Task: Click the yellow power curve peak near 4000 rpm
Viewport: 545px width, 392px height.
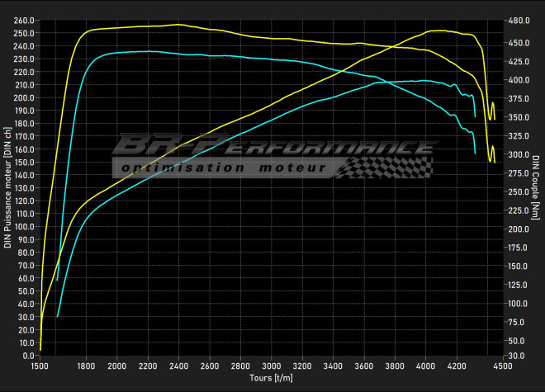Action: (x=431, y=31)
